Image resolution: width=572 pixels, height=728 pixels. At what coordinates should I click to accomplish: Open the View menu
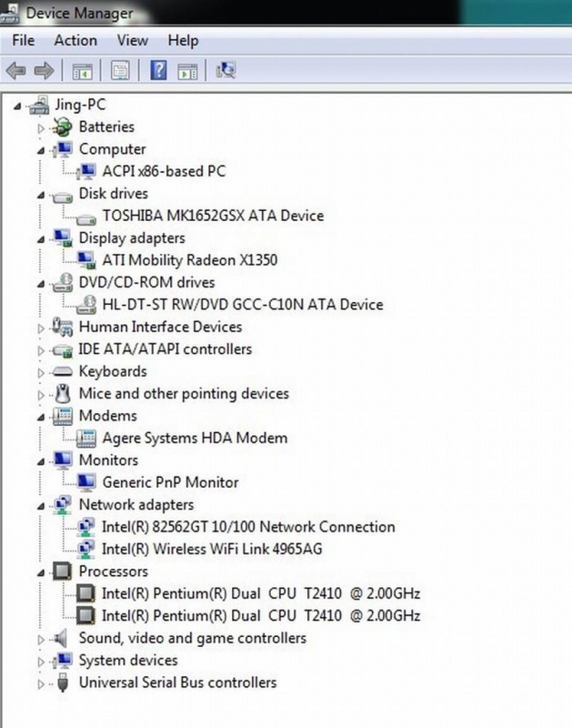[132, 41]
